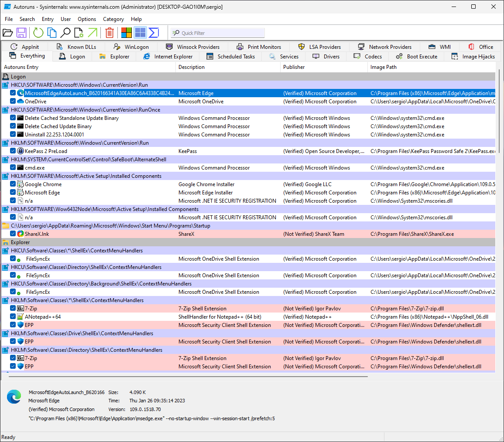This screenshot has width=504, height=442.
Task: Click the Copy toolbar icon
Action: pos(52,33)
